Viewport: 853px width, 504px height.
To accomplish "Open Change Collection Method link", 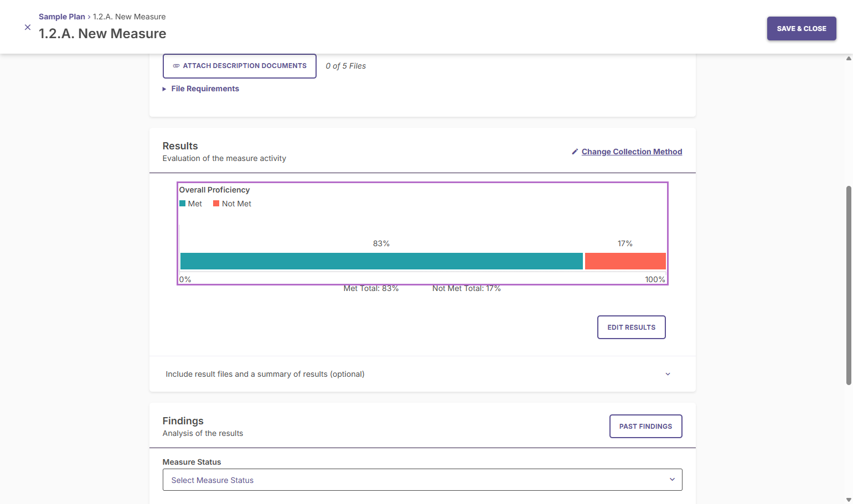I will pyautogui.click(x=632, y=152).
